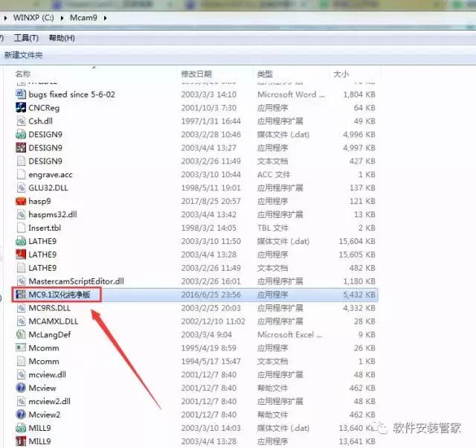This screenshot has height=448, width=476.
Task: Expand the arrow after Mcam9 in address bar
Action: coord(105,18)
